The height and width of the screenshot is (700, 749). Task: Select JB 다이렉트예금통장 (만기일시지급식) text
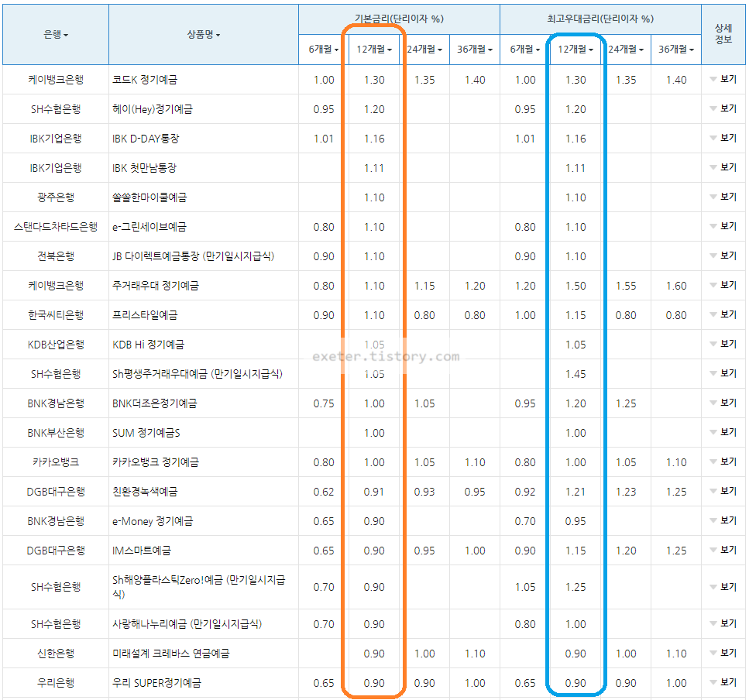click(x=194, y=256)
